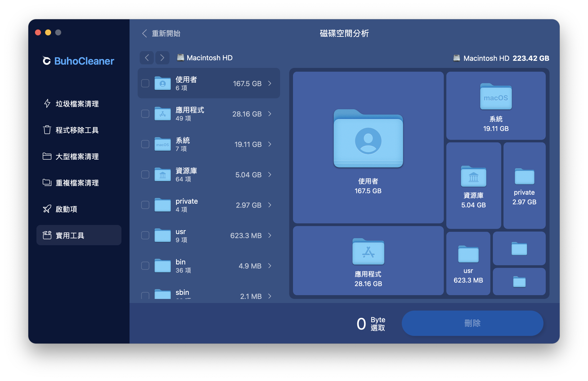The image size is (588, 381).
Task: Click the BuhoCleaner title text
Action: pos(84,61)
